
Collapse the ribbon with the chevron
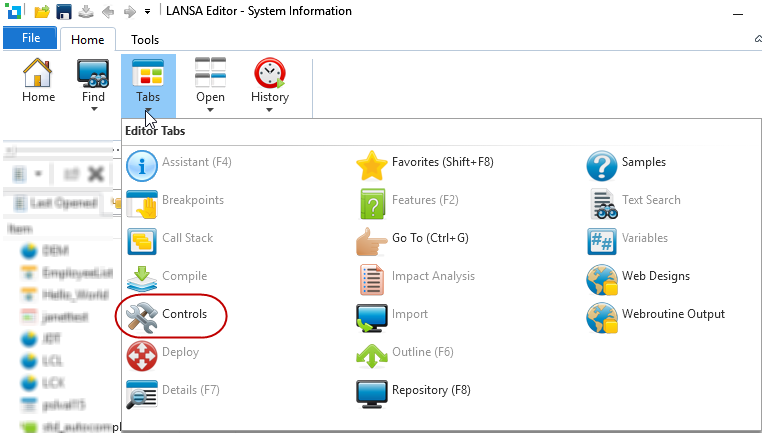pyautogui.click(x=758, y=39)
